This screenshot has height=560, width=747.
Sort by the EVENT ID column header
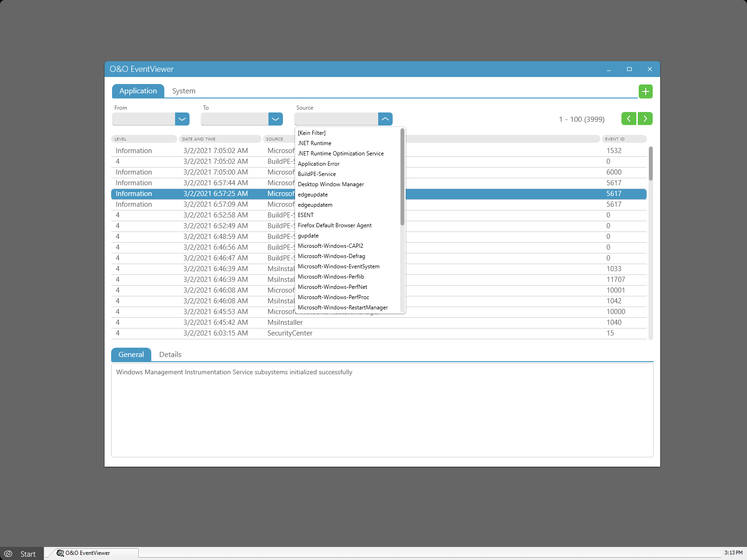(x=624, y=139)
